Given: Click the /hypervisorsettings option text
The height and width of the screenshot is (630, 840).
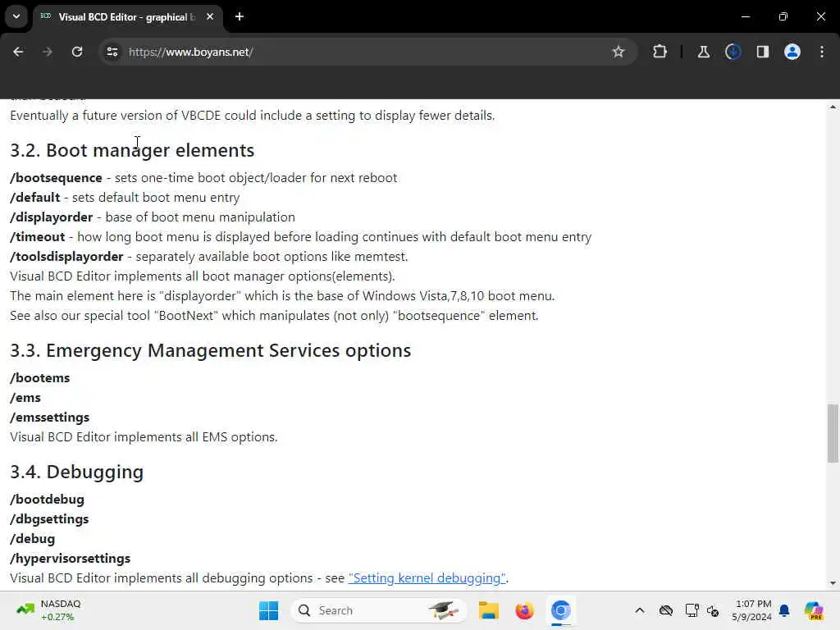Looking at the screenshot, I should pyautogui.click(x=71, y=559).
